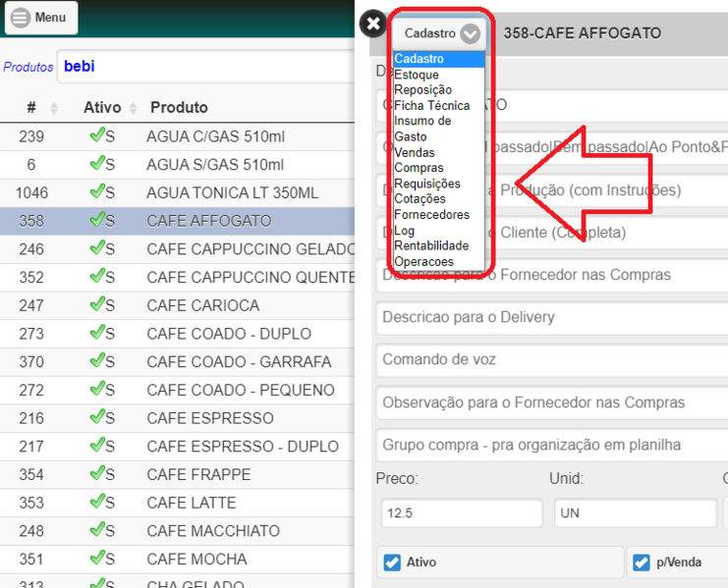Click active checkmark for CAFE ESPRESSO - DUPLO
The height and width of the screenshot is (588, 728).
pos(97,446)
